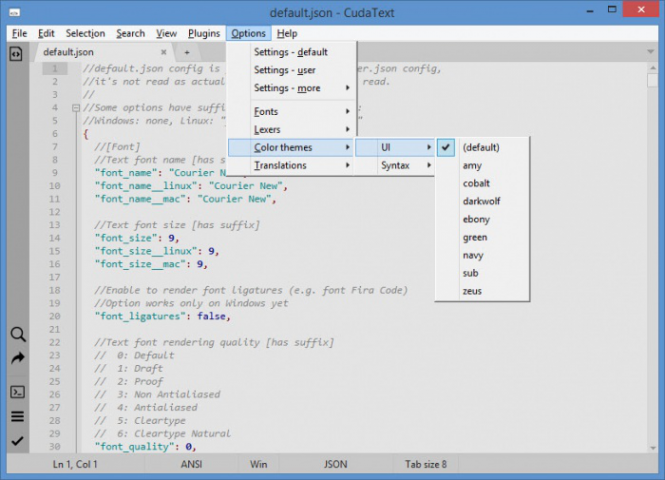Open the console panel icon in sidebar
Viewport: 665px width, 480px height.
(17, 392)
